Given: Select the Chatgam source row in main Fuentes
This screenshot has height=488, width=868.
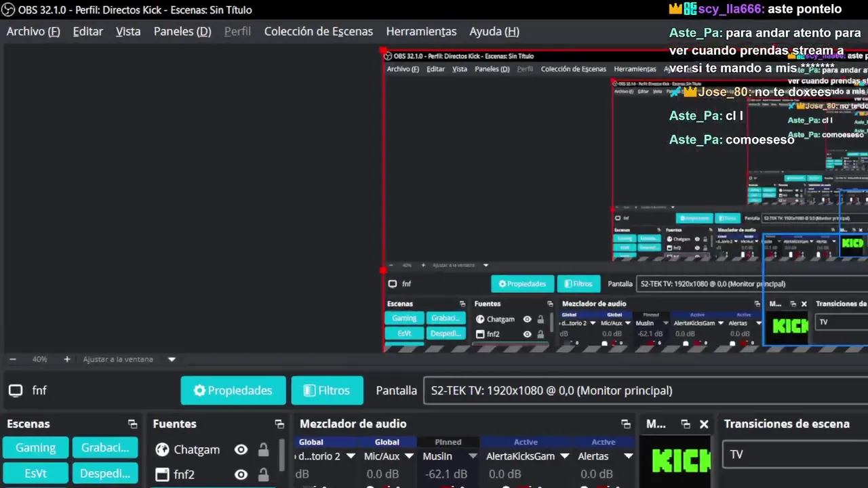Looking at the screenshot, I should tap(213, 449).
